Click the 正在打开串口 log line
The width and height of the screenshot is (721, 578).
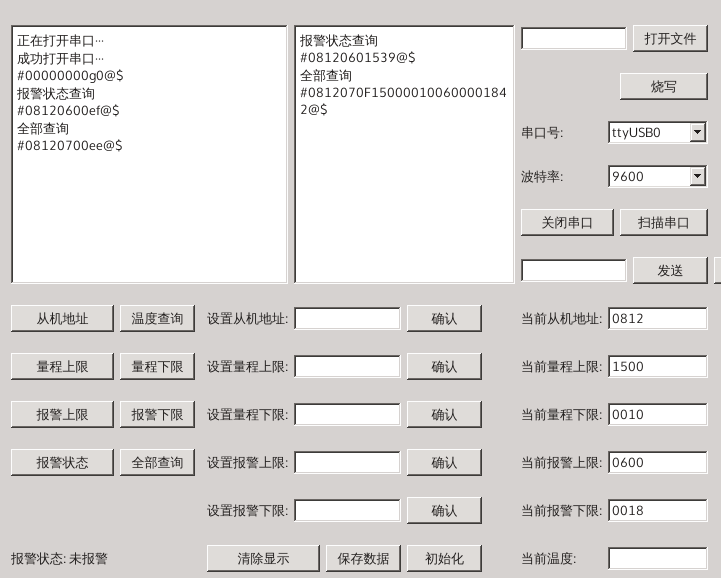click(60, 41)
